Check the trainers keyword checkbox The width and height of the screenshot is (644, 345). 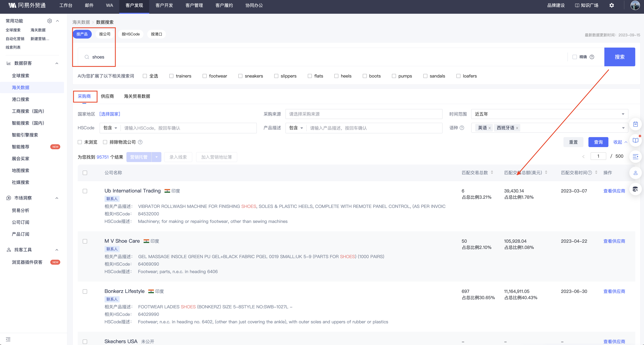click(171, 76)
